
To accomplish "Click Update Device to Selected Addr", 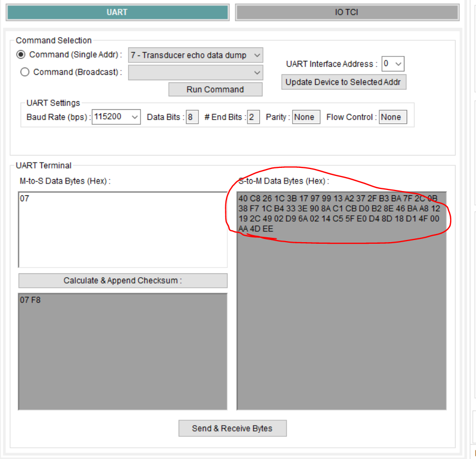I will coord(344,82).
